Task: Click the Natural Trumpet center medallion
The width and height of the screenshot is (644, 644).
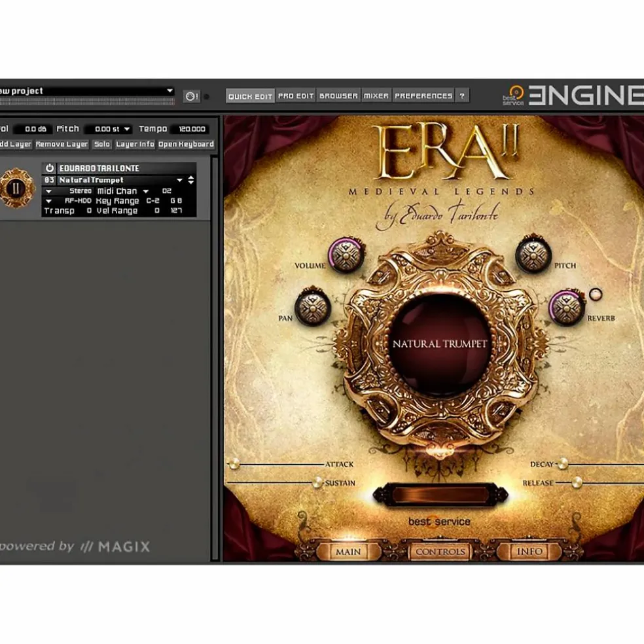Action: click(440, 344)
